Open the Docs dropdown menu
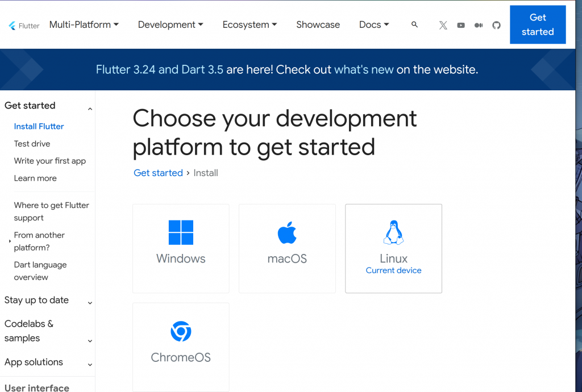582x392 pixels. 374,24
